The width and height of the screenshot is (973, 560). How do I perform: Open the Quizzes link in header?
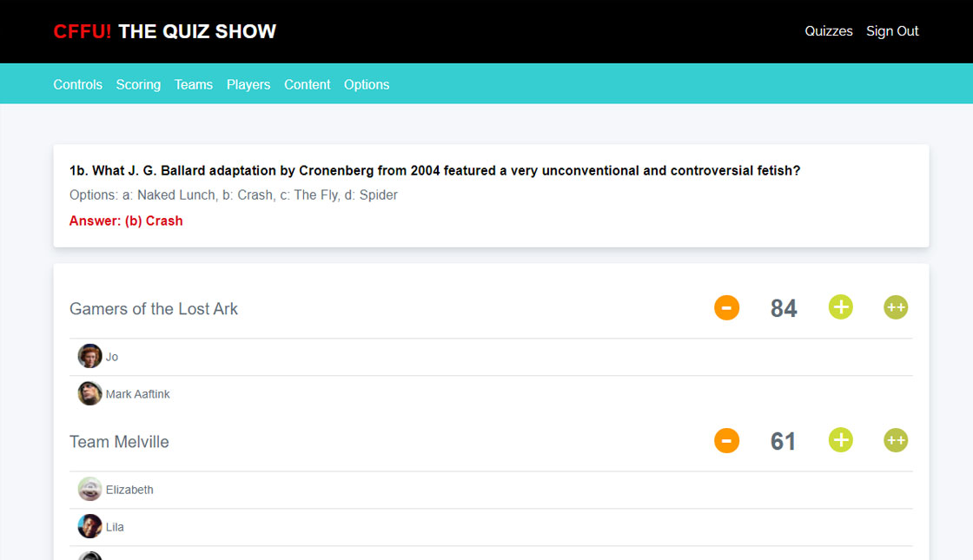tap(828, 31)
